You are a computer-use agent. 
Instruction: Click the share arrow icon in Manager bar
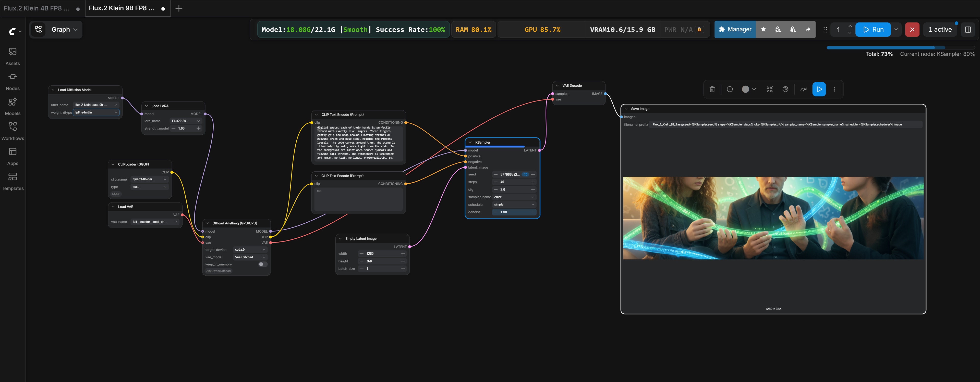tap(808, 29)
